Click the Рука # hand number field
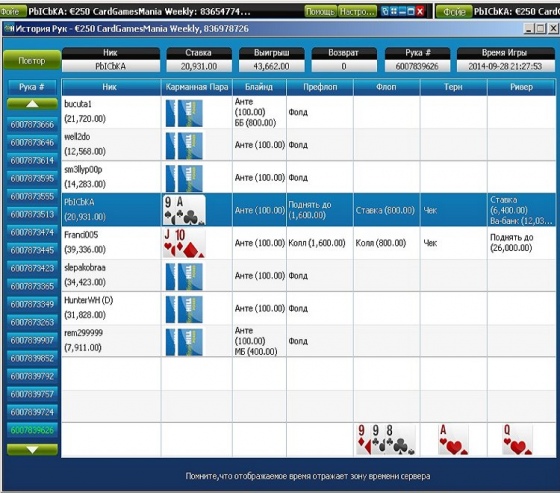This screenshot has height=493, width=560. [x=417, y=66]
